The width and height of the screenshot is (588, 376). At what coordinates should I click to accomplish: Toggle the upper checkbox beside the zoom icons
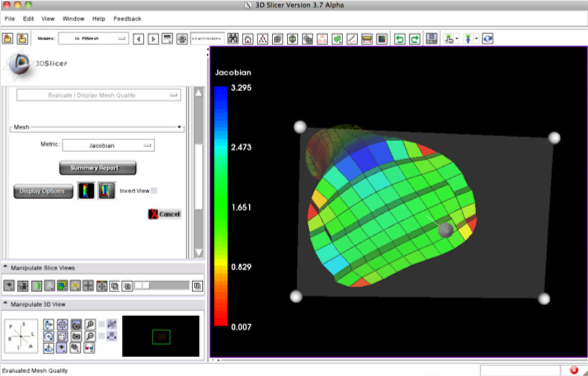coord(102,324)
